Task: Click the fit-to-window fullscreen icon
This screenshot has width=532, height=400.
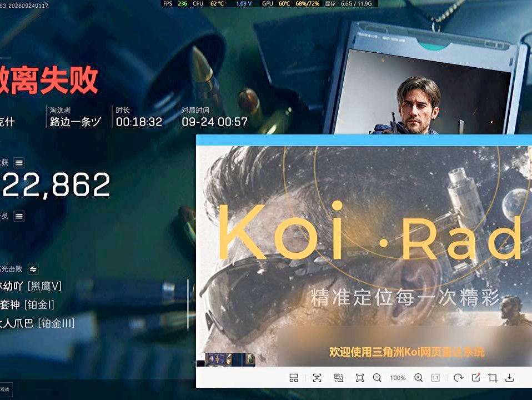Action: (360, 378)
